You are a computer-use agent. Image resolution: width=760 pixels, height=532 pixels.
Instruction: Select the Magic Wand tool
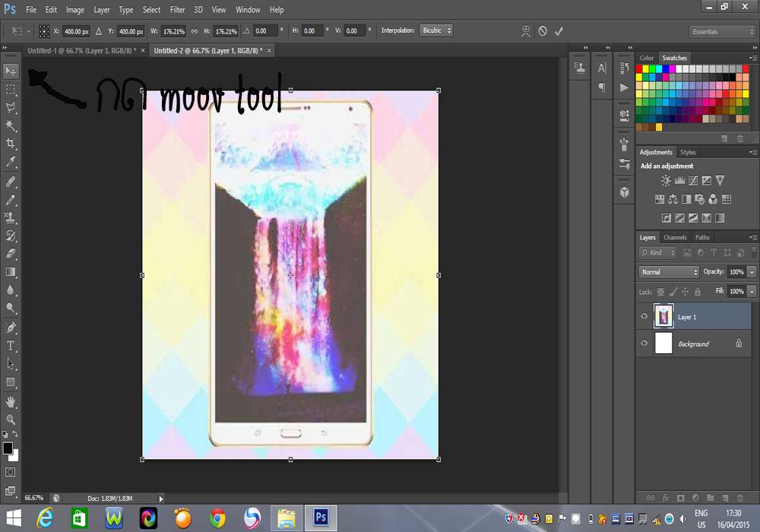pos(11,125)
